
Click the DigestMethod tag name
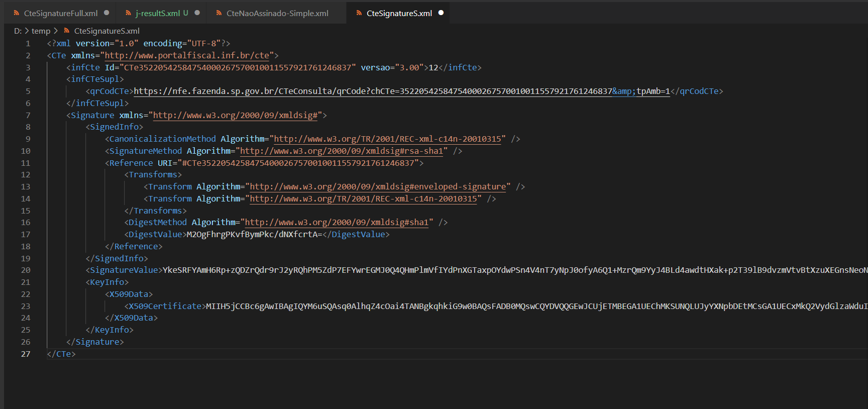click(158, 223)
